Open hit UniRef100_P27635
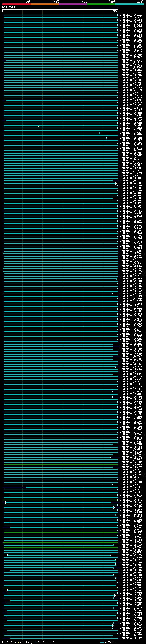146x644 pixels. pos(131,319)
